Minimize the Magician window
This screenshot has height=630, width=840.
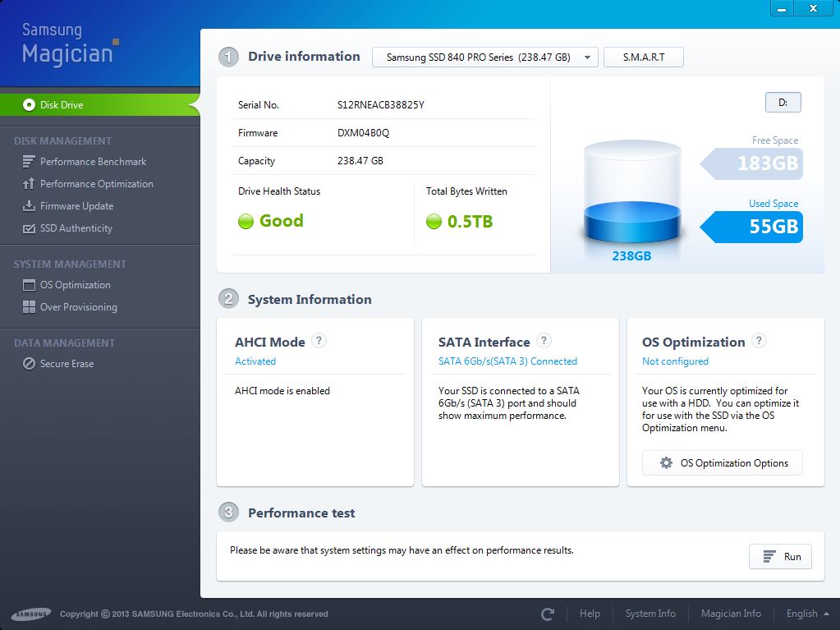coord(783,8)
